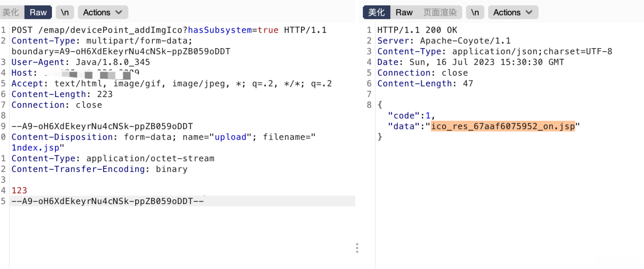Click the User-Agent Java/1.8.0_345 header
Screen dimensions: 644x269
point(81,62)
